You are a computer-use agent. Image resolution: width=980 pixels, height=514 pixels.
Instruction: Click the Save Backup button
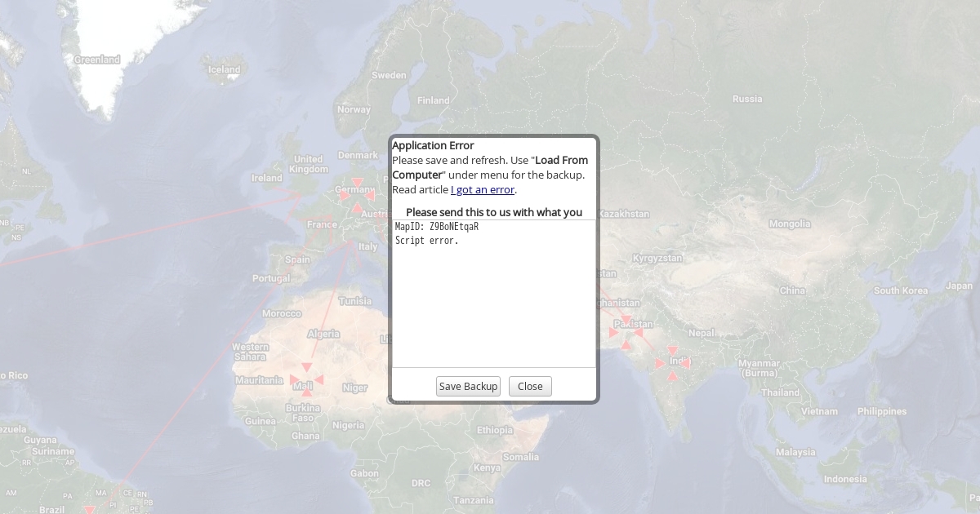tap(468, 387)
